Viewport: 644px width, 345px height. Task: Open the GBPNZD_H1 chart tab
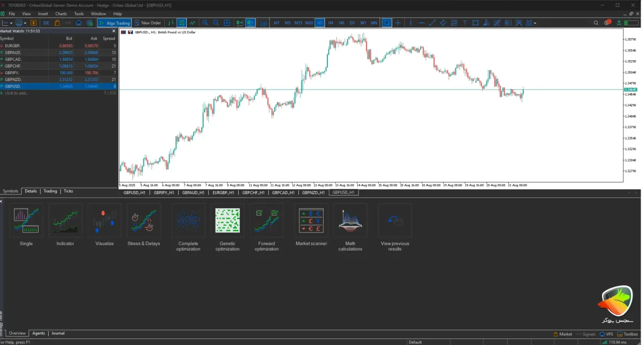313,192
